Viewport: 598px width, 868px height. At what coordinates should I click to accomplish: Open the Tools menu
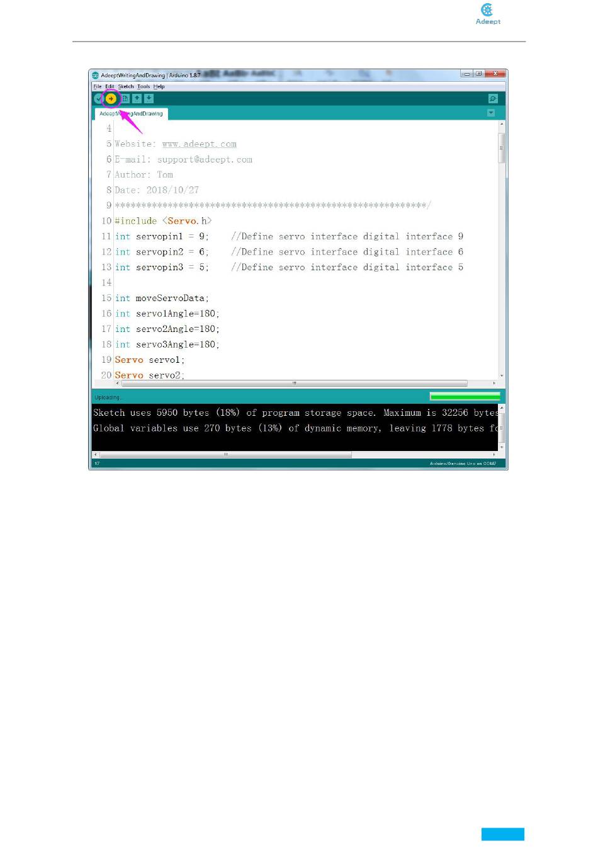tap(144, 87)
